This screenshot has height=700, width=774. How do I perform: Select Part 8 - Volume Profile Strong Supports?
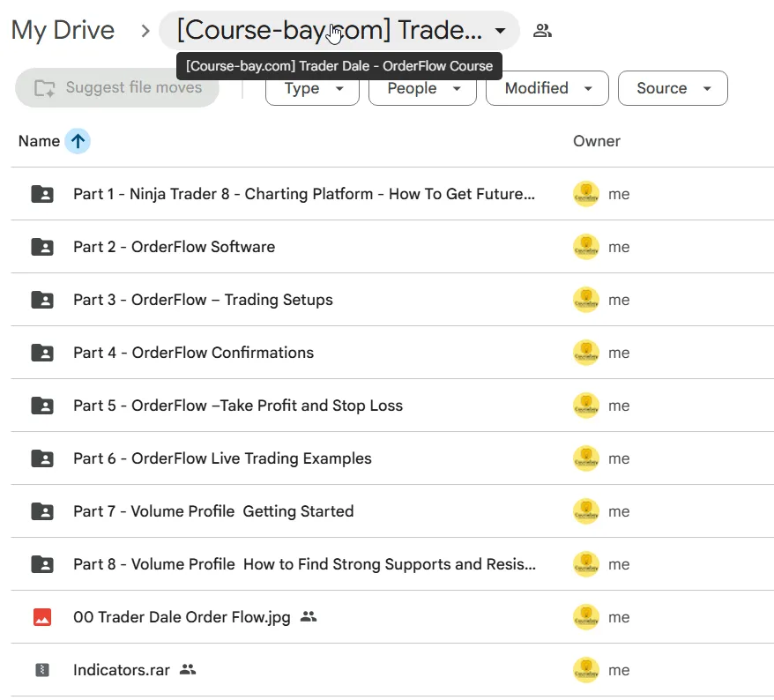pos(304,564)
